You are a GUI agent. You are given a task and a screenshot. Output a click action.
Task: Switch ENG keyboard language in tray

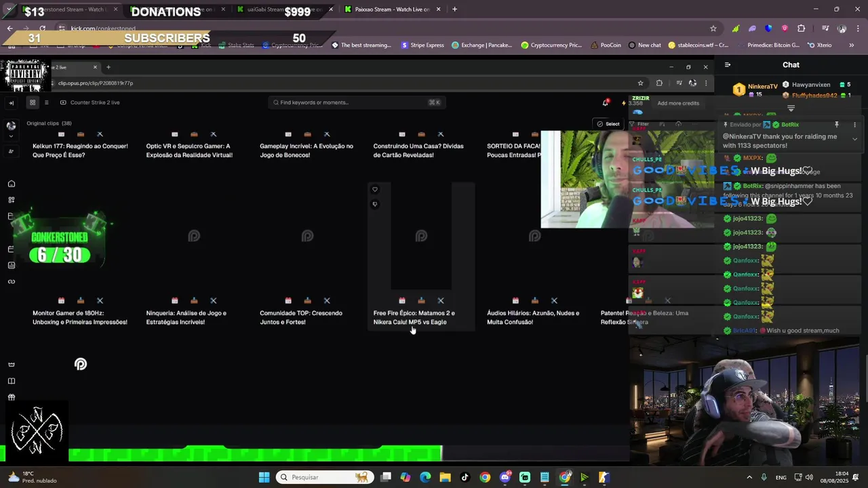[781, 477]
